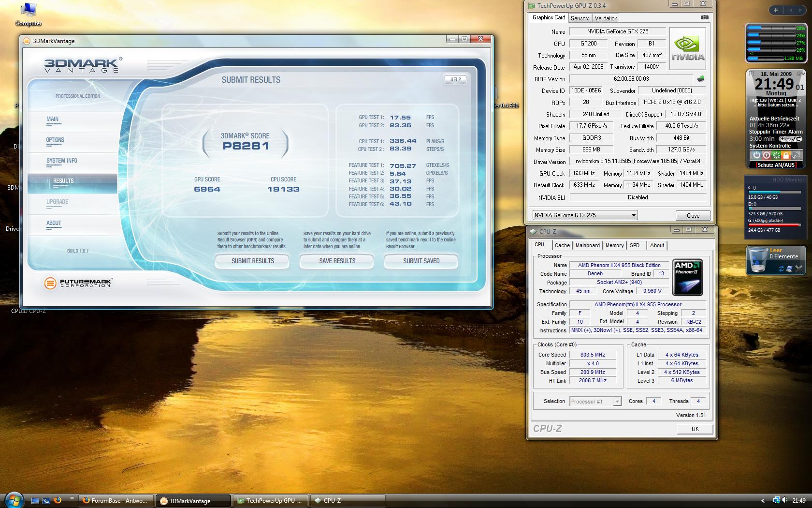Click the SUBMIT RESULTS button
This screenshot has height=508, width=812.
pyautogui.click(x=252, y=261)
